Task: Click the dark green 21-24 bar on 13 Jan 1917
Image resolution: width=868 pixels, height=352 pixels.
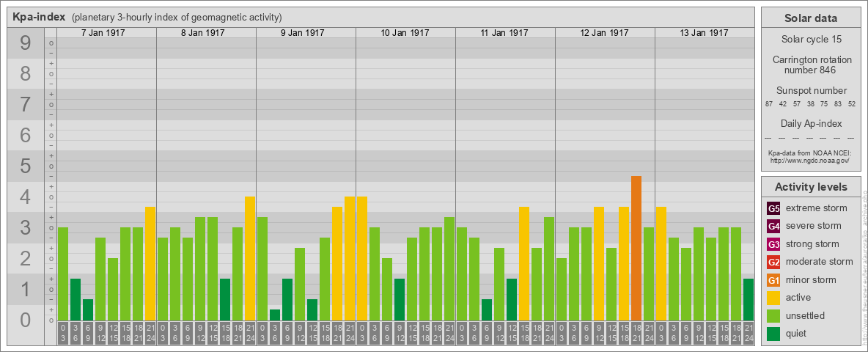Action: click(x=749, y=300)
